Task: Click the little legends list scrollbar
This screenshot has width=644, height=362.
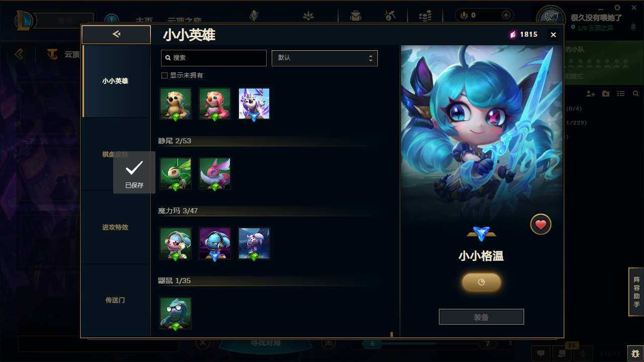Action: [x=392, y=334]
